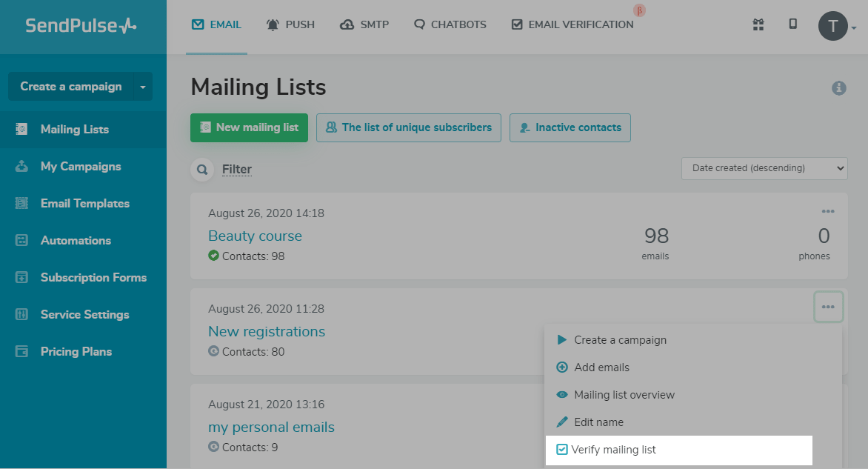Click the My Campaigns sidebar icon
The height and width of the screenshot is (469, 868).
tap(21, 166)
